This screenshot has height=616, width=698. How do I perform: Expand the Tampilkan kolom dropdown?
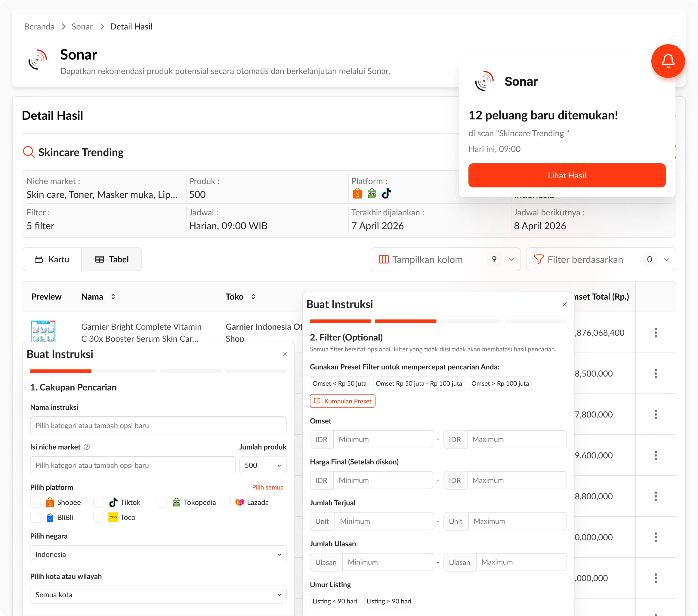click(x=446, y=260)
